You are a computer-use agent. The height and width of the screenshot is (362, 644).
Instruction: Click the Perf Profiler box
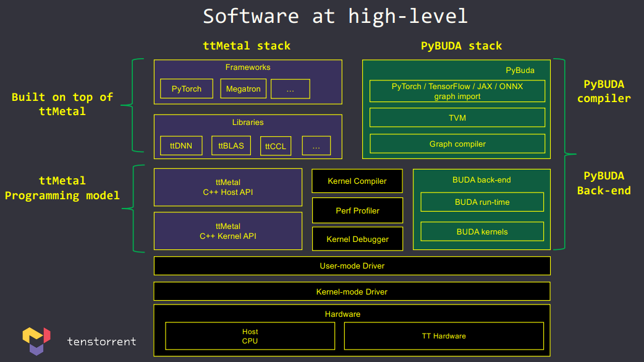357,210
